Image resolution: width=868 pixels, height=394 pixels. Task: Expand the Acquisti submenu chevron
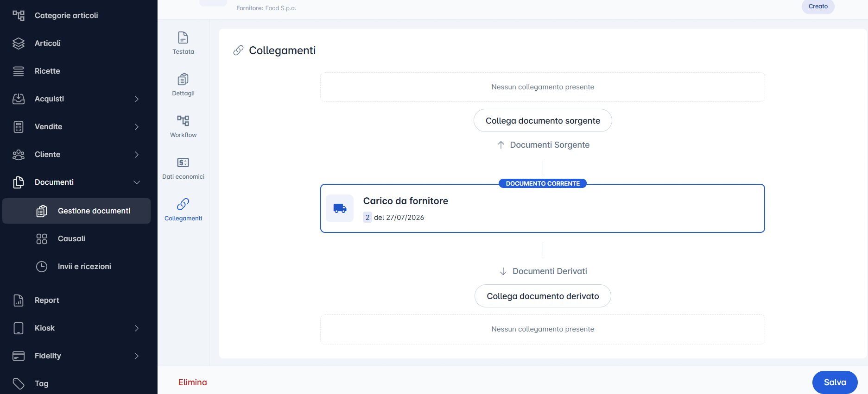(137, 99)
